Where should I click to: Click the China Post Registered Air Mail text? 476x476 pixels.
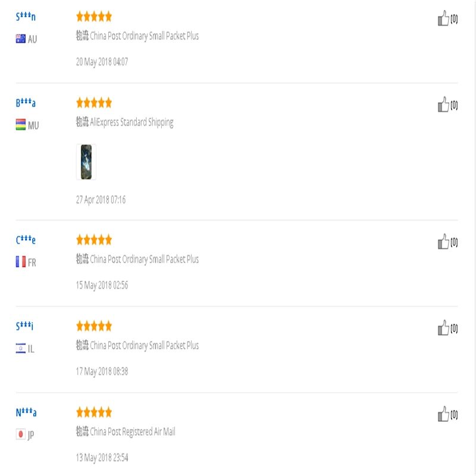coord(132,432)
